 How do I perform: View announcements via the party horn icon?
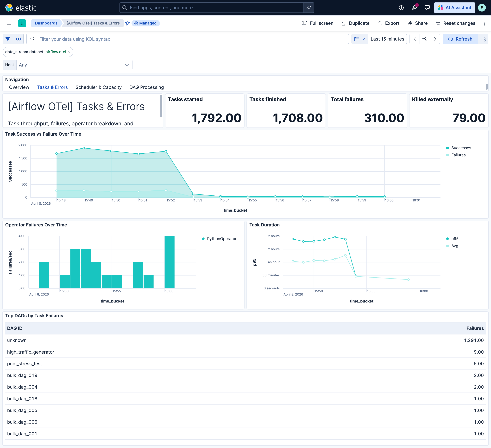click(414, 8)
